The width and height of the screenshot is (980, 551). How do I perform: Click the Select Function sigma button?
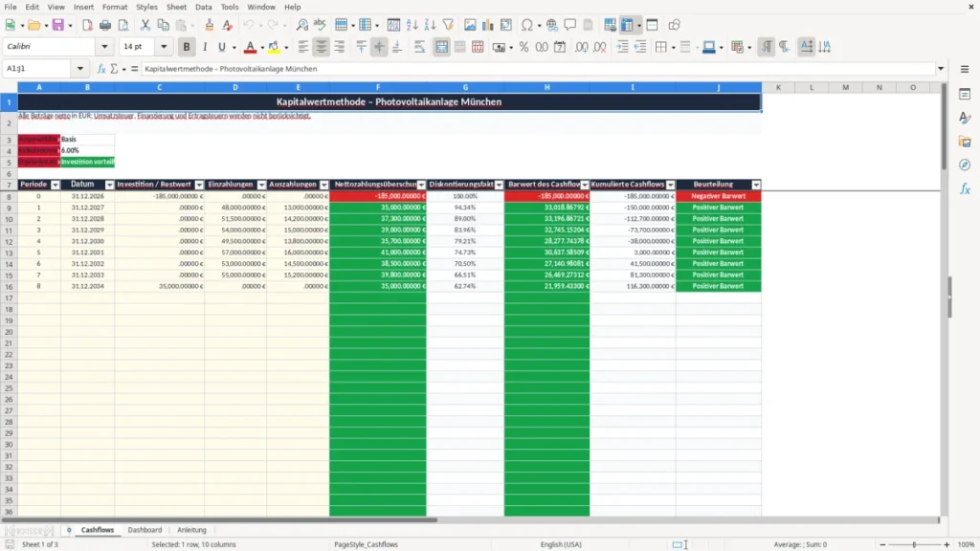pyautogui.click(x=114, y=69)
